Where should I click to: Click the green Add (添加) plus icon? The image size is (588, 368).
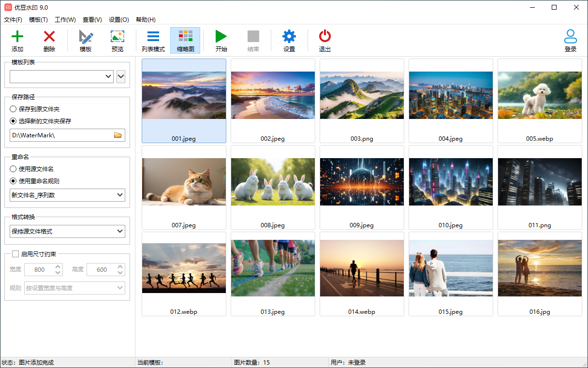coord(17,37)
